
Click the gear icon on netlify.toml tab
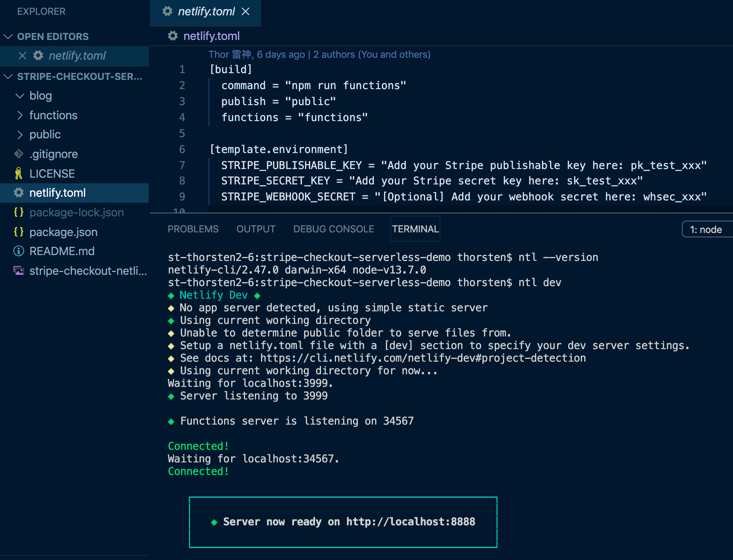[x=167, y=12]
